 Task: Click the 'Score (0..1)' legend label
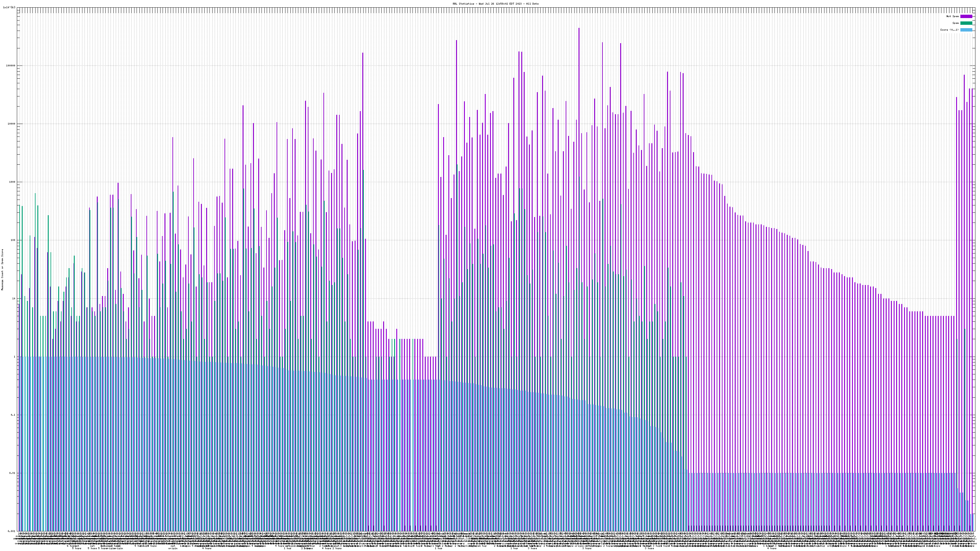[949, 30]
